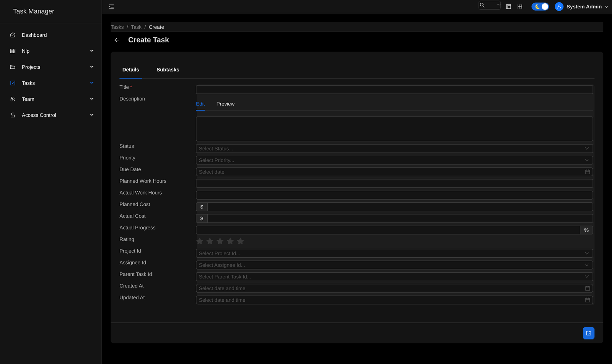The width and height of the screenshot is (612, 364).
Task: Click the Nlp table icon in sidebar
Action: [x=13, y=51]
